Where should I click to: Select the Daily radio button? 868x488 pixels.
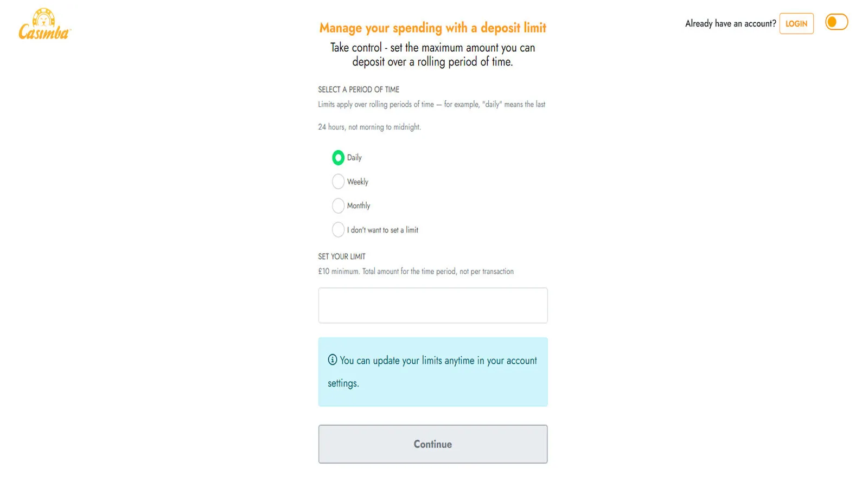338,158
